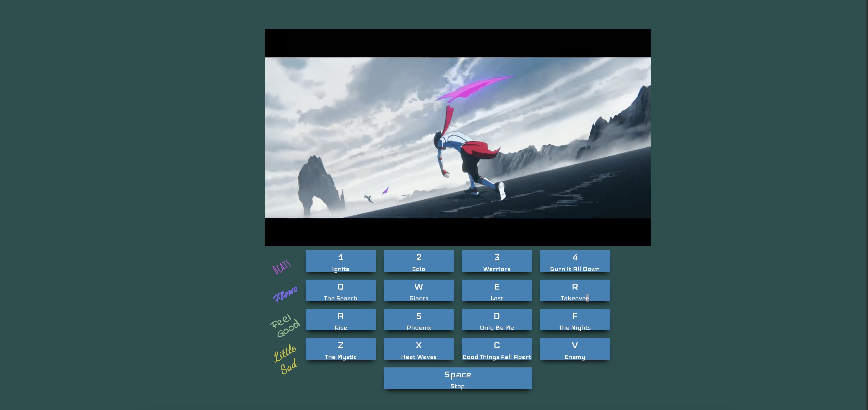Start "Burn It All Down" beat
Screen dimensions: 868x410
[x=575, y=261]
